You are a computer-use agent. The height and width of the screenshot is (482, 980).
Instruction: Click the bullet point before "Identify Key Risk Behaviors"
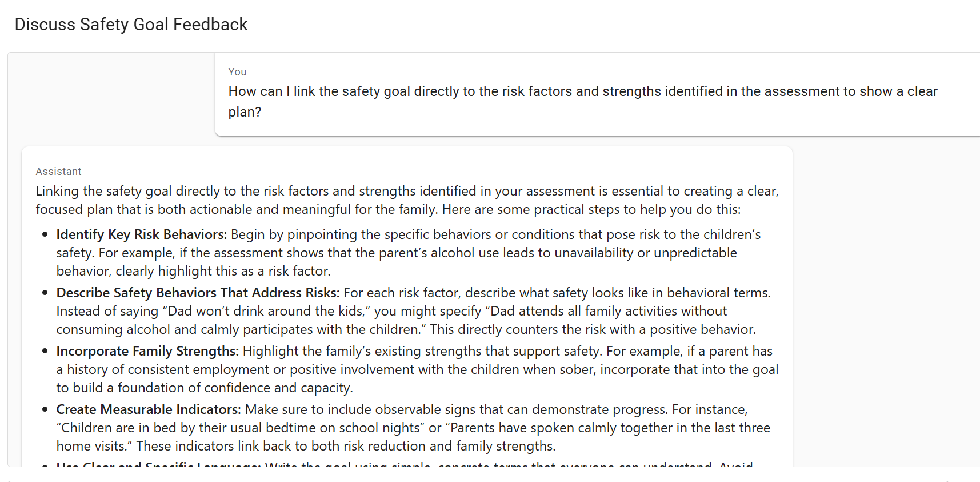(x=45, y=234)
